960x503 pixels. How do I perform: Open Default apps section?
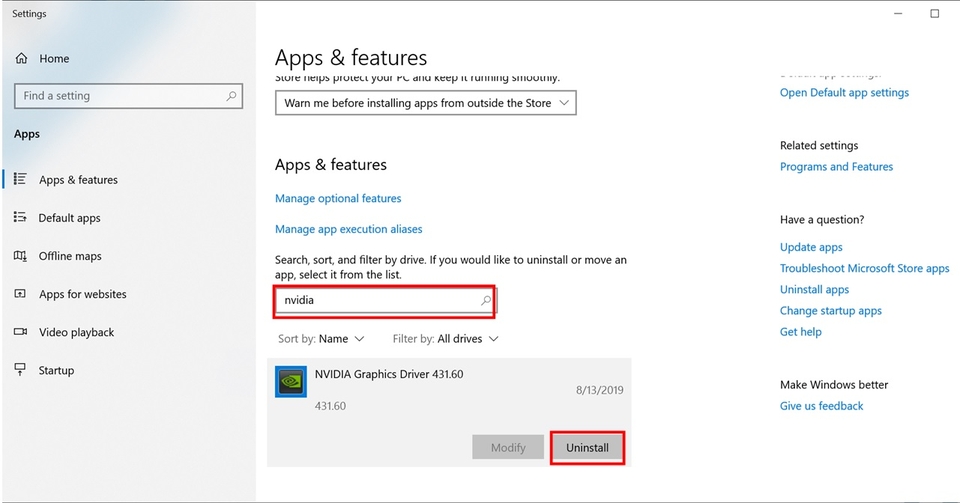tap(69, 218)
